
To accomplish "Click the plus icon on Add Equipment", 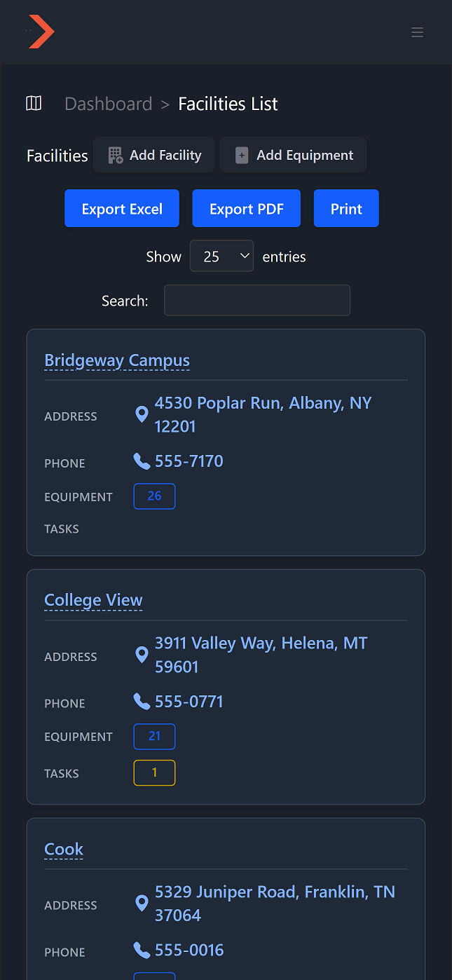I will tap(242, 155).
